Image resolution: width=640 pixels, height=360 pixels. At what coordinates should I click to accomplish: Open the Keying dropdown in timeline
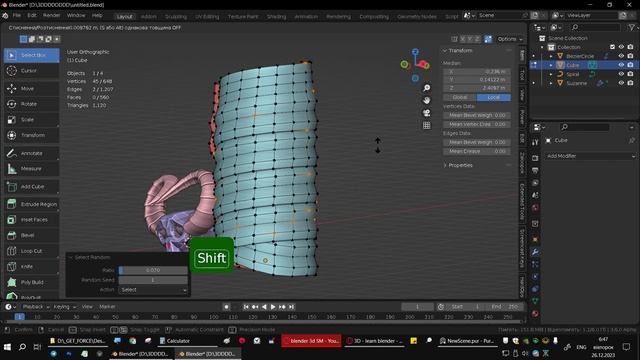coord(64,307)
